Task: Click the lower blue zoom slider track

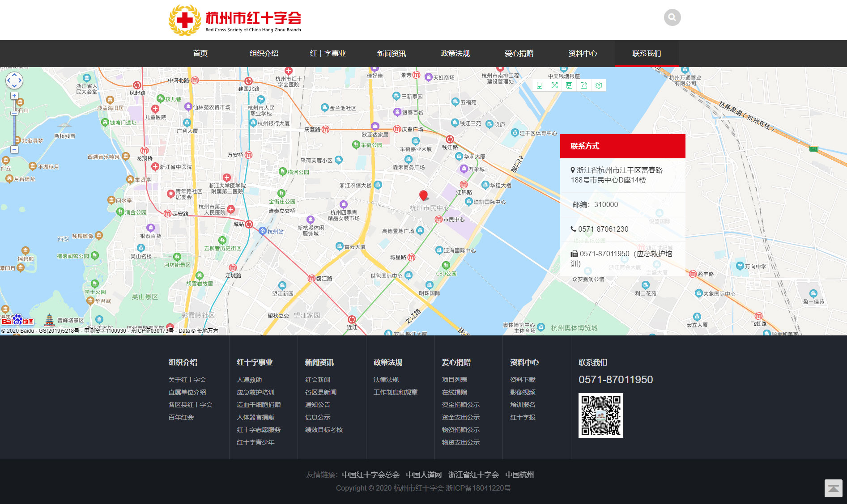Action: [x=14, y=130]
